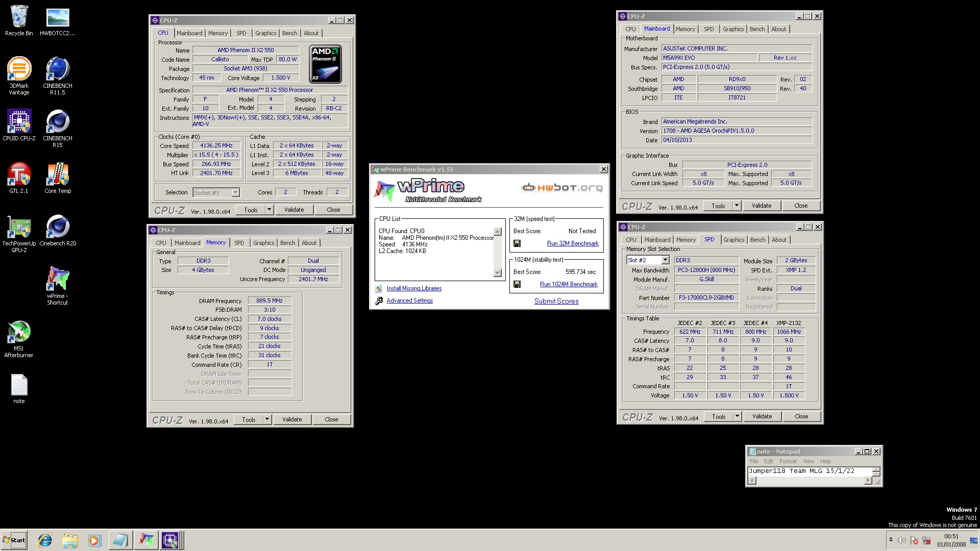Open Internet Explorer from the taskbar

tap(45, 540)
